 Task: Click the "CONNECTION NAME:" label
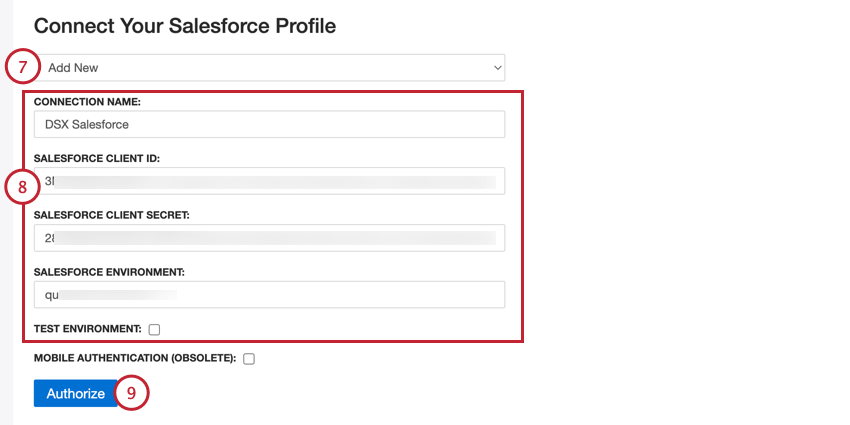click(x=87, y=102)
